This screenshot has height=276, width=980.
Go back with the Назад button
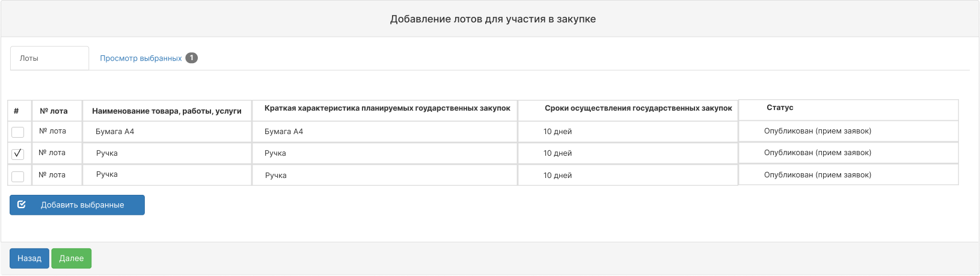tap(29, 258)
